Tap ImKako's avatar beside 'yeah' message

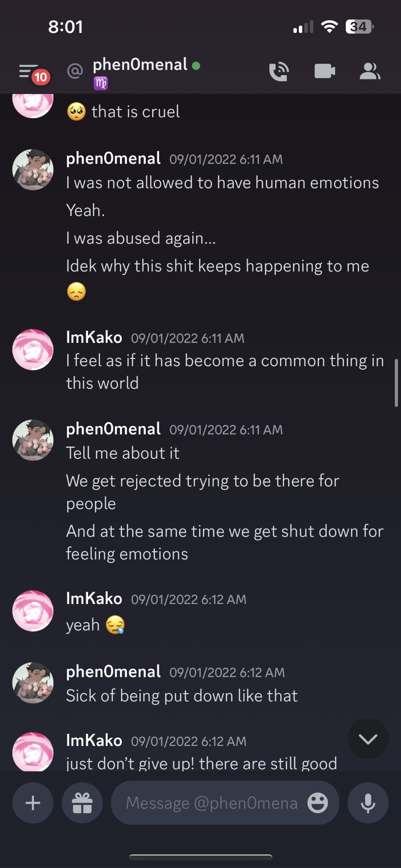[32, 611]
